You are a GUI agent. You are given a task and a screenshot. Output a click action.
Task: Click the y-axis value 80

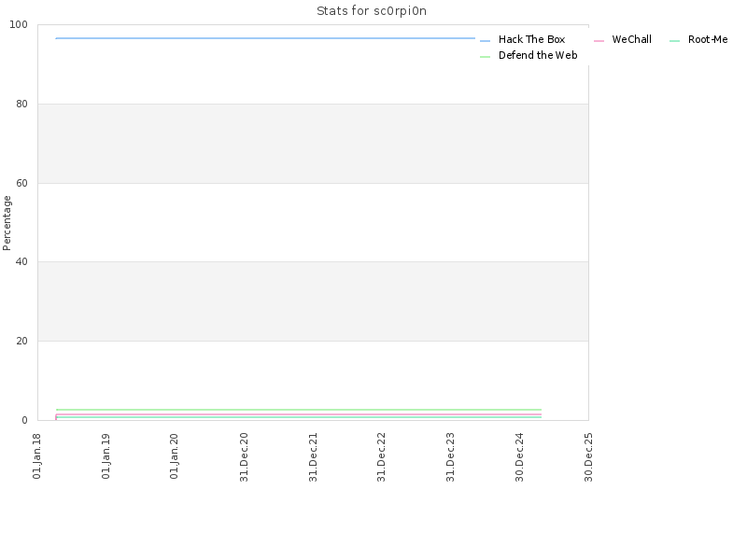pyautogui.click(x=21, y=104)
